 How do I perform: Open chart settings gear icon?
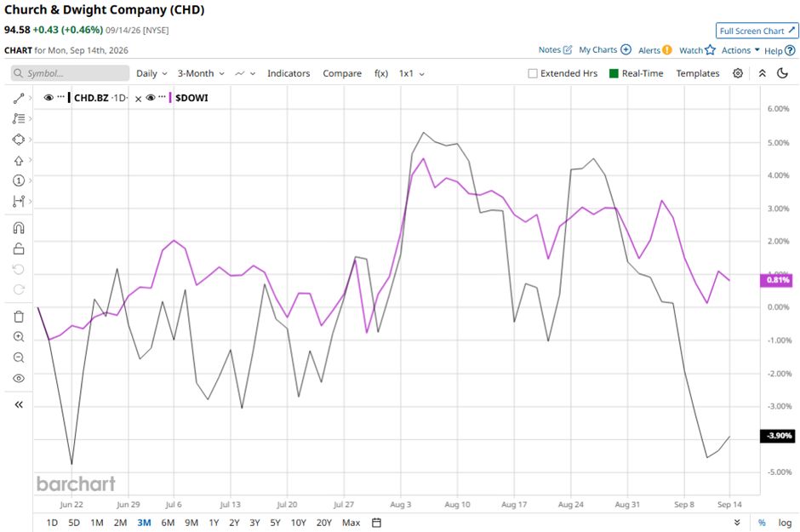click(738, 73)
